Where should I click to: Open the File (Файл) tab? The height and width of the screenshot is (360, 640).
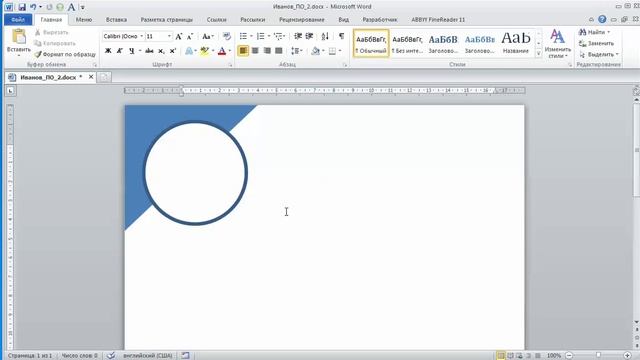click(x=18, y=20)
